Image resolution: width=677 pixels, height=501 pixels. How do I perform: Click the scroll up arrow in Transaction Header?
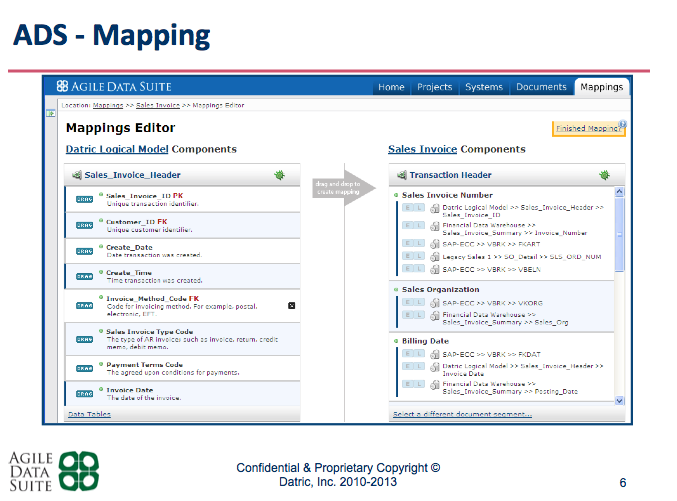(x=619, y=191)
